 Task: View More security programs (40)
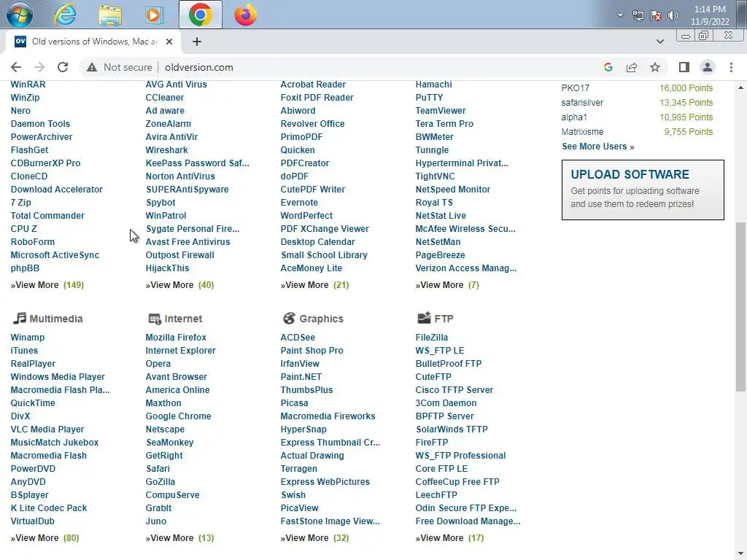179,285
